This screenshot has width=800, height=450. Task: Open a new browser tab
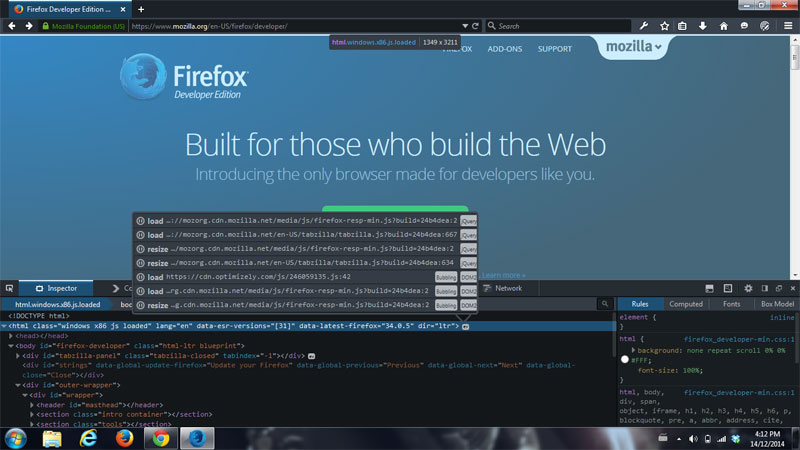tap(141, 9)
